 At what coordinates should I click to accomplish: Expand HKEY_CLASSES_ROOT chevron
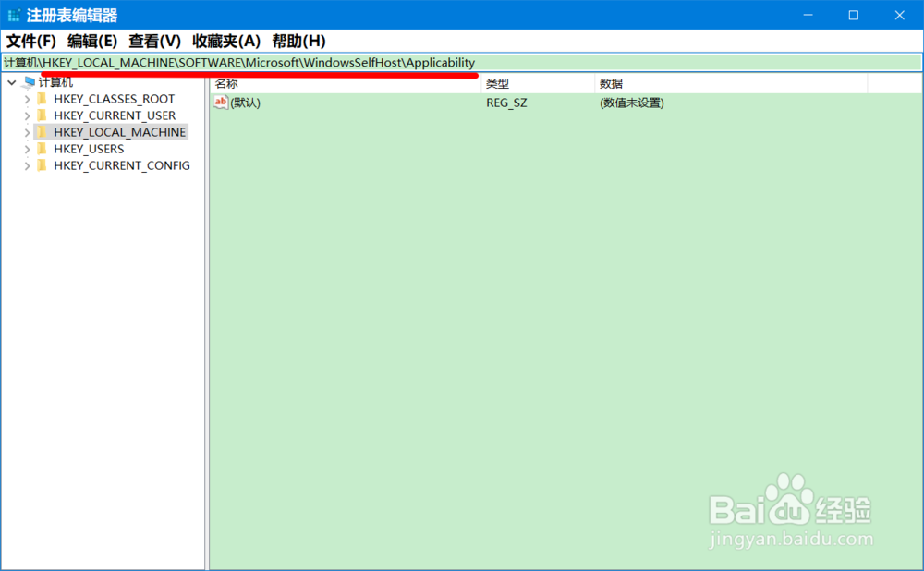point(27,99)
